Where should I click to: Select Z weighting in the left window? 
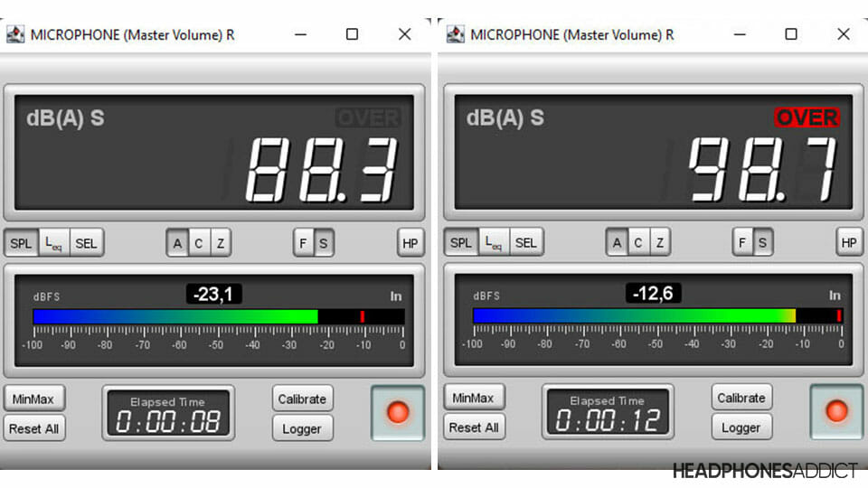tap(221, 243)
